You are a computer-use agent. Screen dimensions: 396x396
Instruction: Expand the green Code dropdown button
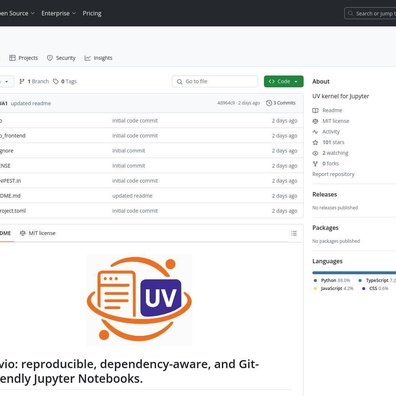coord(284,81)
